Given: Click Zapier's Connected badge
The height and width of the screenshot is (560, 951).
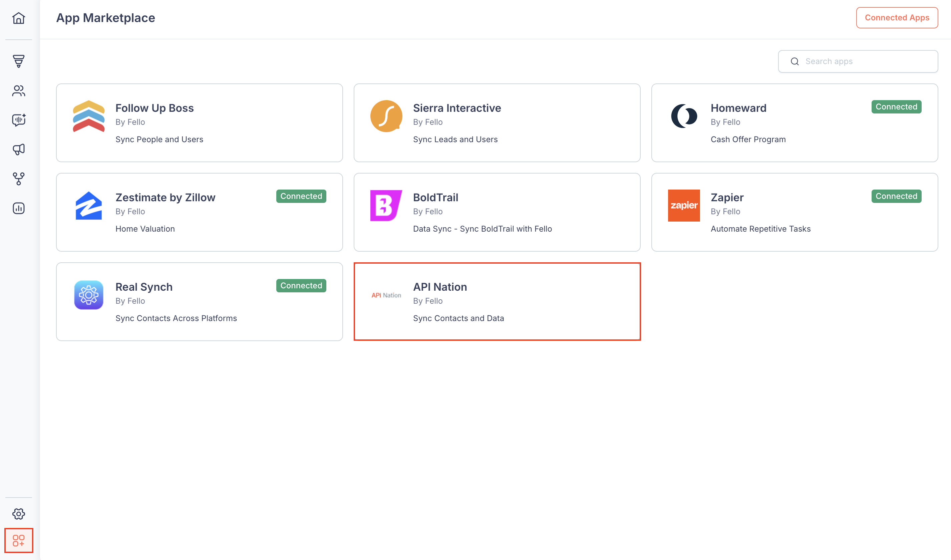Looking at the screenshot, I should [896, 196].
